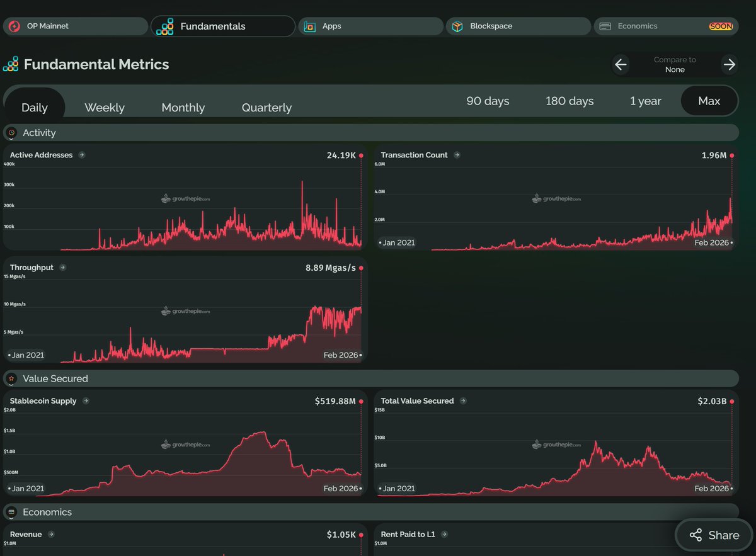Switch to the Apps tab
Viewport: 756px width, 556px height.
pyautogui.click(x=370, y=26)
